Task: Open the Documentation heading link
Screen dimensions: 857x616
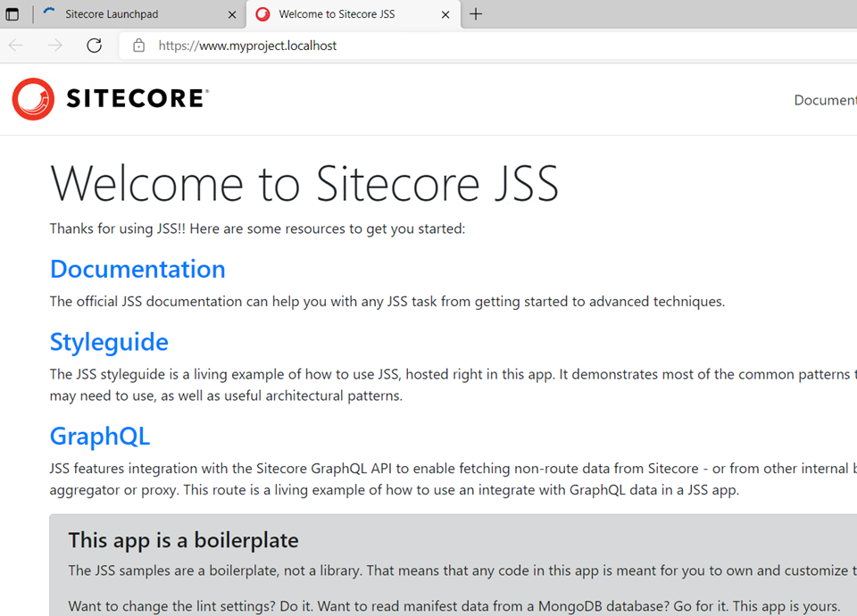Action: pos(137,269)
